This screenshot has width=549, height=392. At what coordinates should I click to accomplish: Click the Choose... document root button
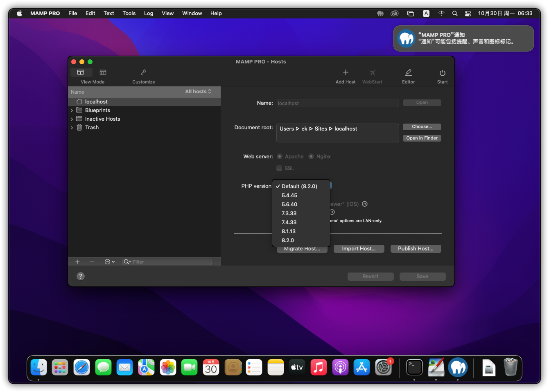422,127
